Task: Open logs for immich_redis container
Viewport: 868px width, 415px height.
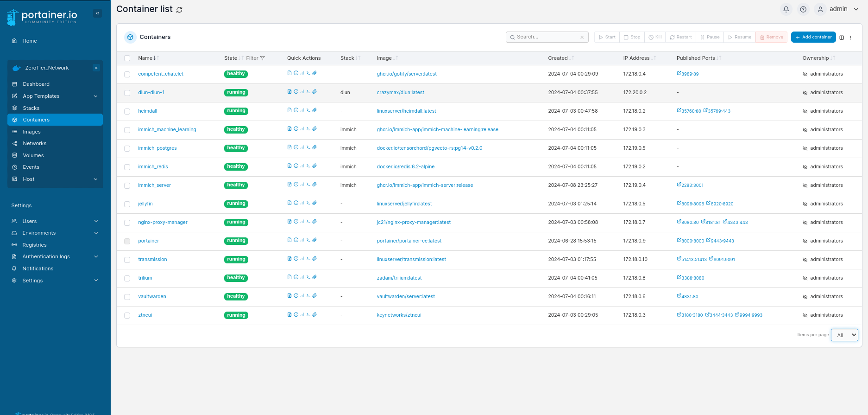Action: pyautogui.click(x=289, y=166)
